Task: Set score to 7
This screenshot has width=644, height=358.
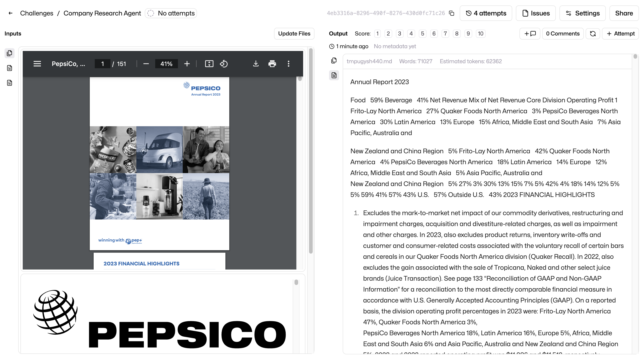Action: (445, 33)
